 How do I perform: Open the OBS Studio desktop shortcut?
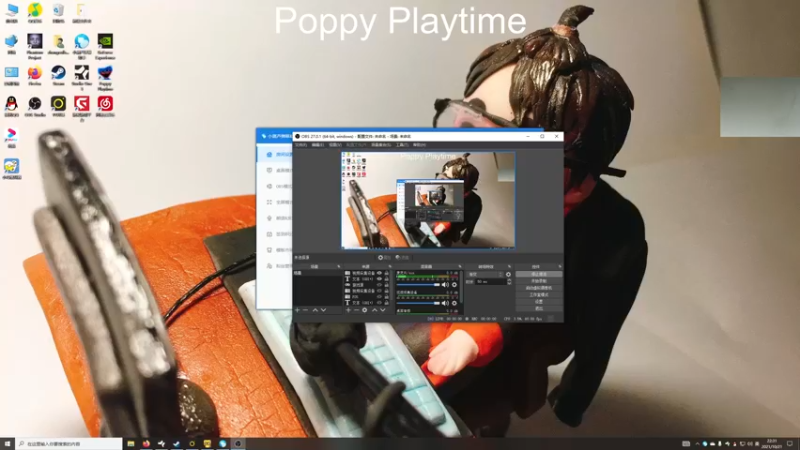(x=35, y=107)
